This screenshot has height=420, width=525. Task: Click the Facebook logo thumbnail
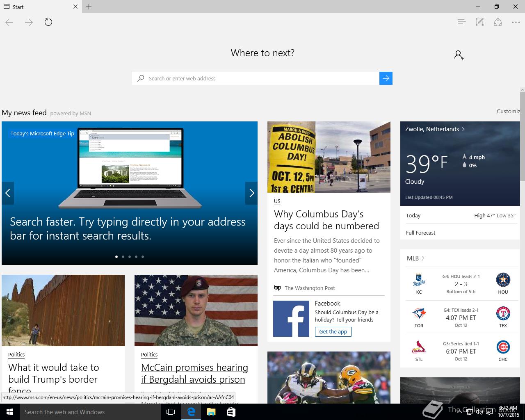(x=291, y=319)
